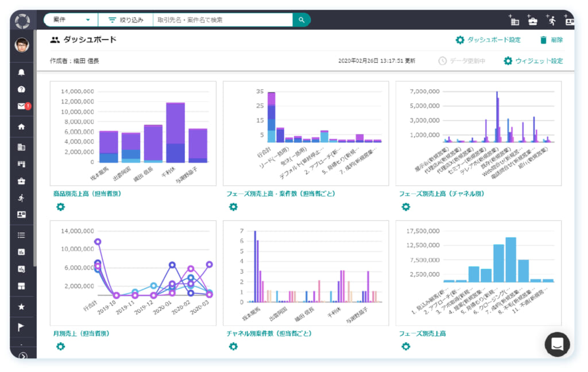588x372 pixels.
Task: Click the add briefcase icon in top bar
Action: coord(532,20)
